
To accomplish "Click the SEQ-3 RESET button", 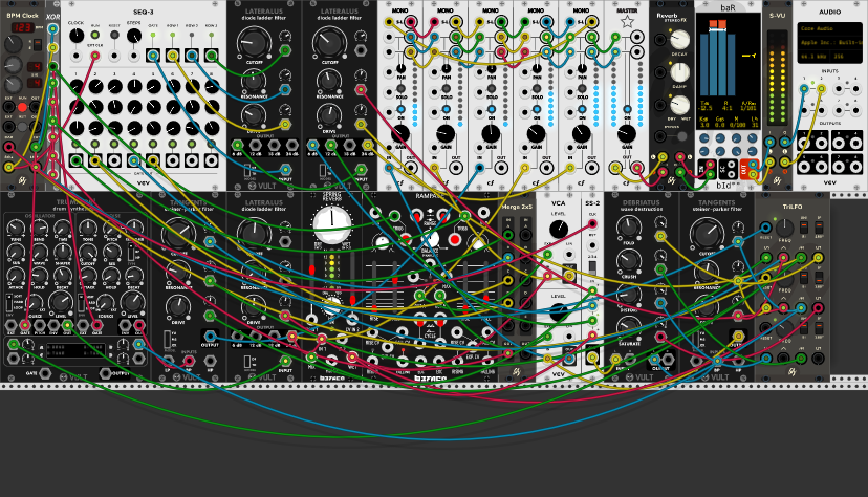I will 115,35.
